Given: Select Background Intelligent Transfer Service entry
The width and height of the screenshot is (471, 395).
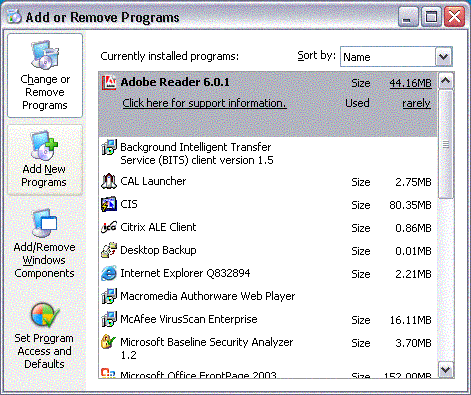Looking at the screenshot, I should (268, 154).
